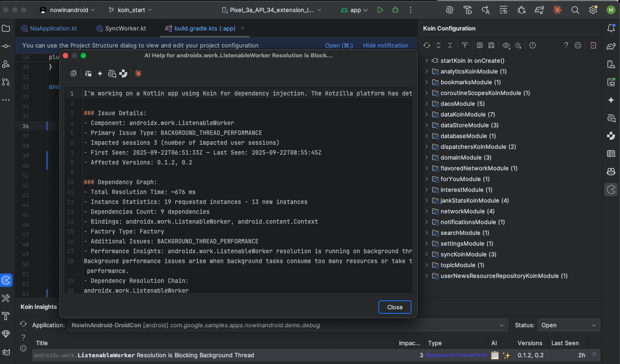Click the Hide notification link

tap(385, 45)
